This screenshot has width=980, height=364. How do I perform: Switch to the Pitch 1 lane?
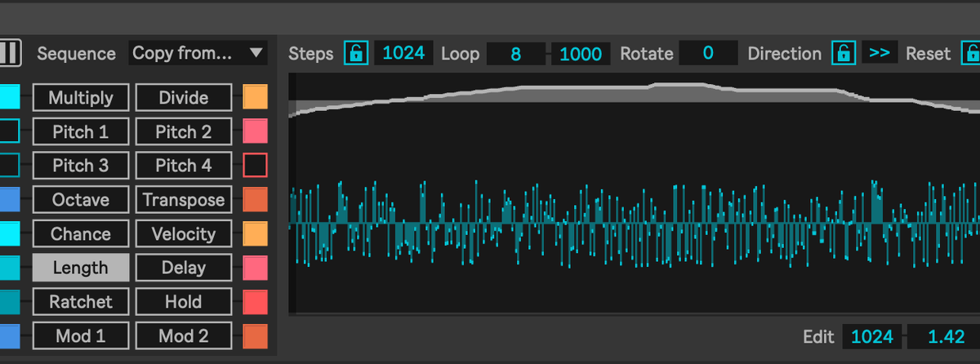[80, 131]
